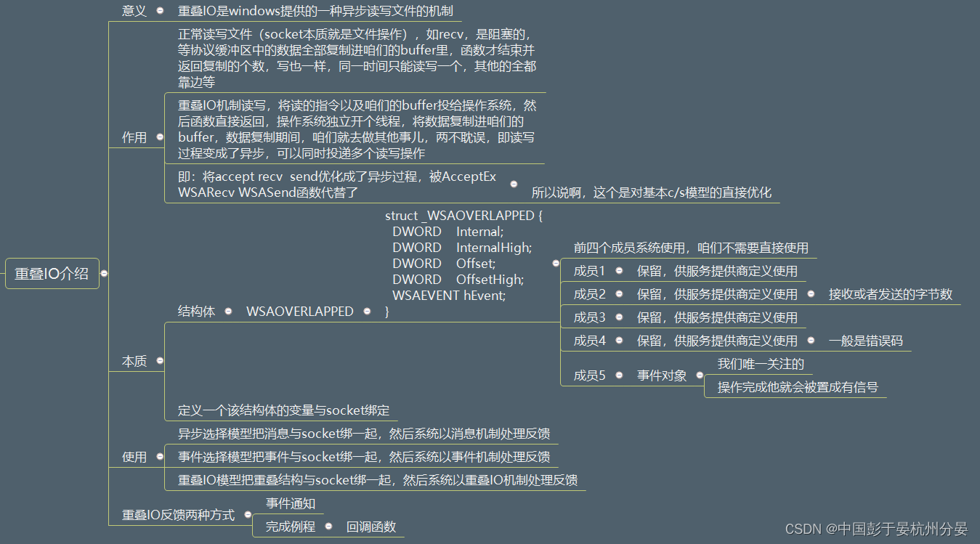
Task: Select the 事件对象 node
Action: 662,375
